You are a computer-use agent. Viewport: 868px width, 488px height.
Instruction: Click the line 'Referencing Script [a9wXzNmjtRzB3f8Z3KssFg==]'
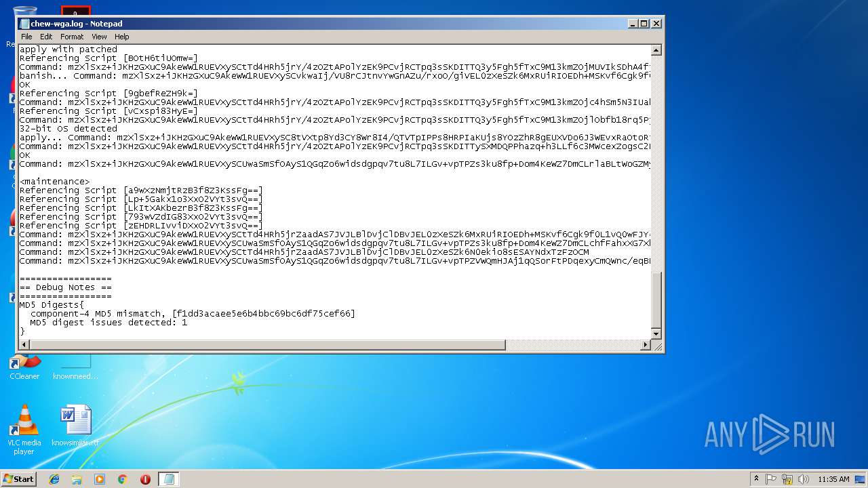coord(142,190)
